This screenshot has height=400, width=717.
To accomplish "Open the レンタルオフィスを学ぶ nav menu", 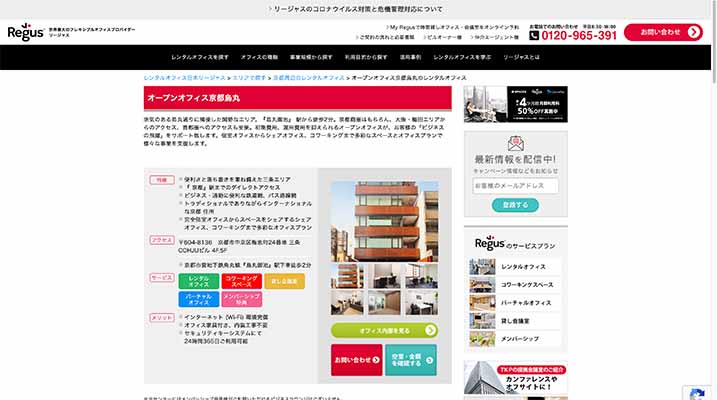I will point(462,57).
